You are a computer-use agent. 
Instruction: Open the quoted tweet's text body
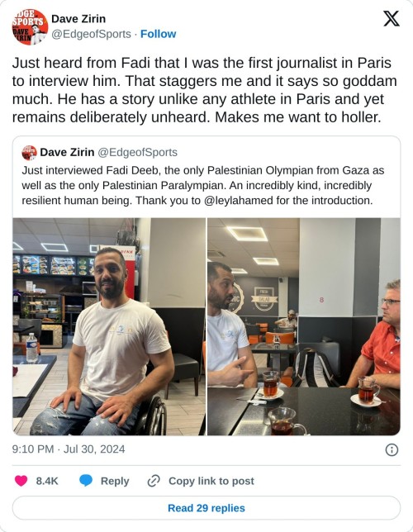click(203, 186)
